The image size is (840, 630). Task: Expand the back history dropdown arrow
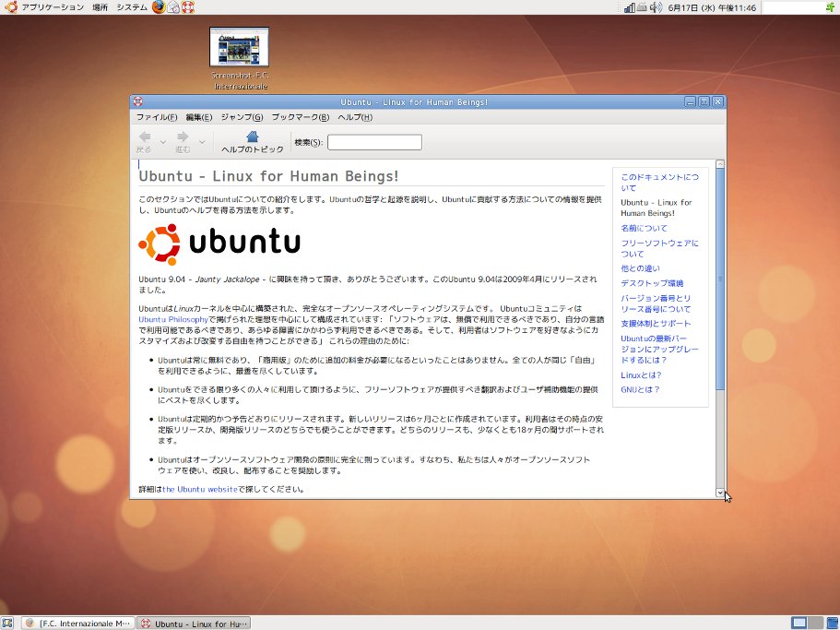(163, 142)
